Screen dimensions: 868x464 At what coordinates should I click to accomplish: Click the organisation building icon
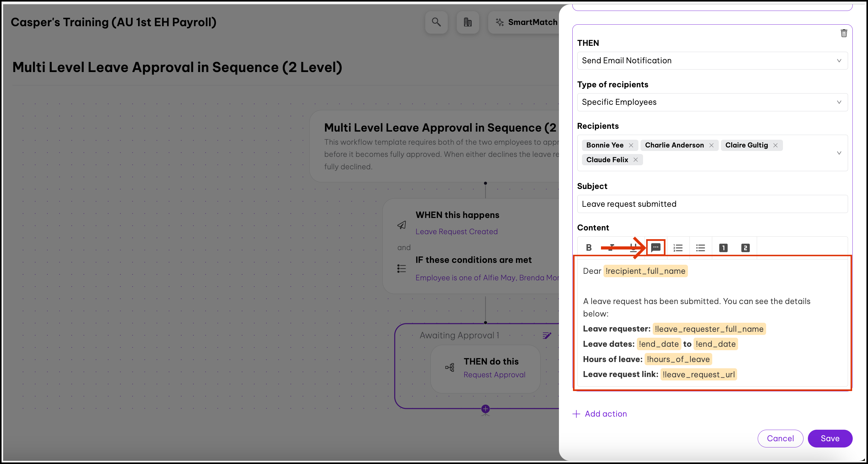point(468,22)
